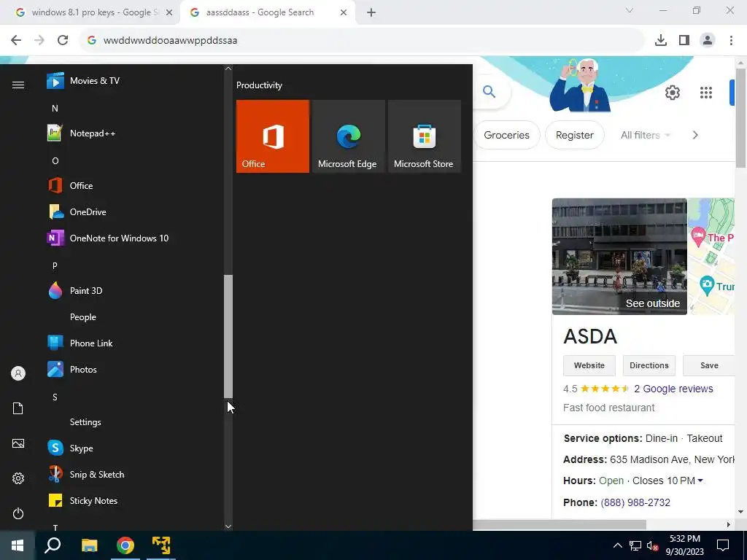Screen dimensions: 747x560
Task: Open the Microsoft Edge tile
Action: click(x=348, y=136)
